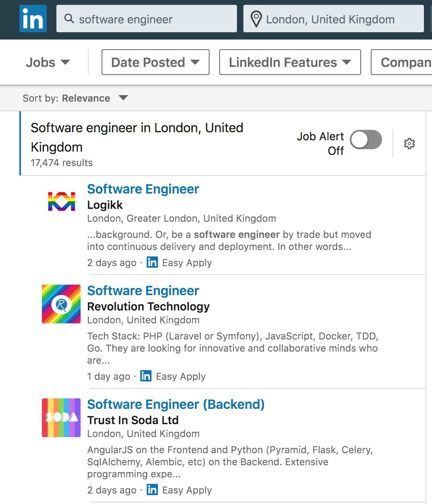
Task: Click Easy Apply icon for Trust In Soda
Action: coord(152,490)
